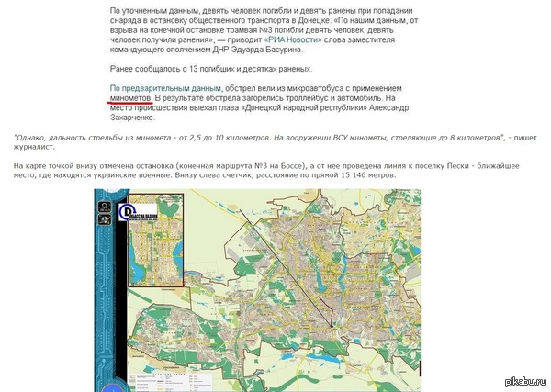Click the round D logo on map
This screenshot has height=392, width=551.
(x=127, y=211)
